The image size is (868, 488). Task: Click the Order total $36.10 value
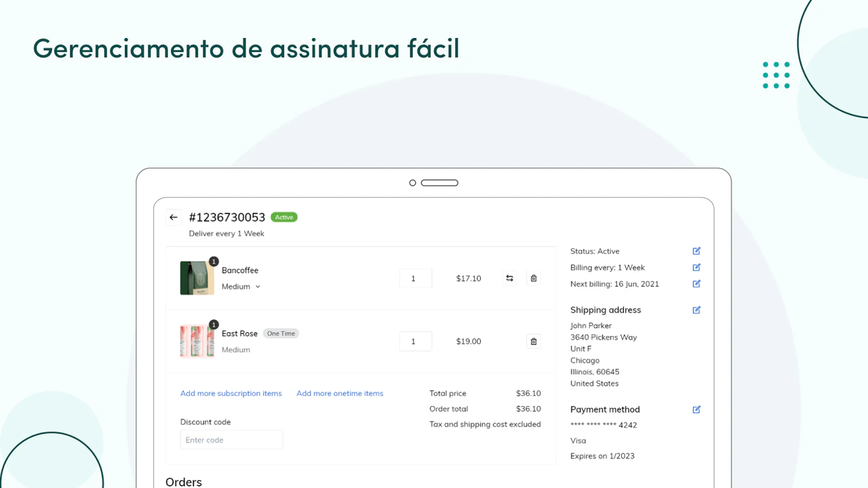pos(528,409)
